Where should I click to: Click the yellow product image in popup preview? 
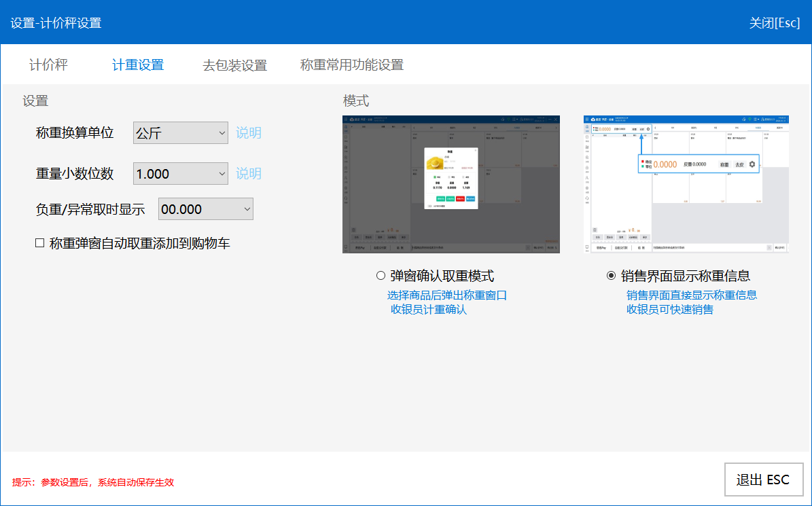point(435,163)
